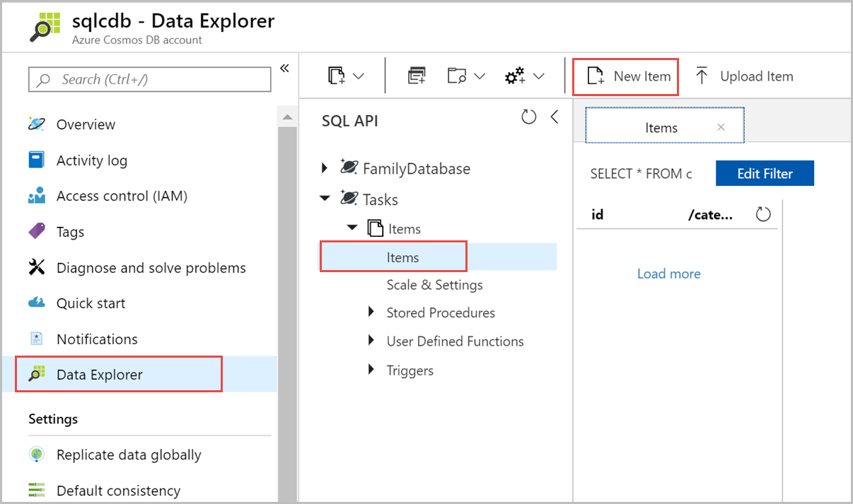The width and height of the screenshot is (853, 504).
Task: Collapse the SQL API tree pane
Action: pos(555,117)
